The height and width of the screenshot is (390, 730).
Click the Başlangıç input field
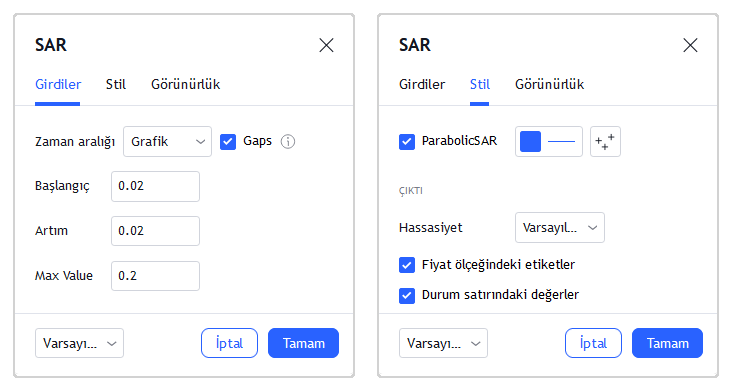click(x=155, y=186)
